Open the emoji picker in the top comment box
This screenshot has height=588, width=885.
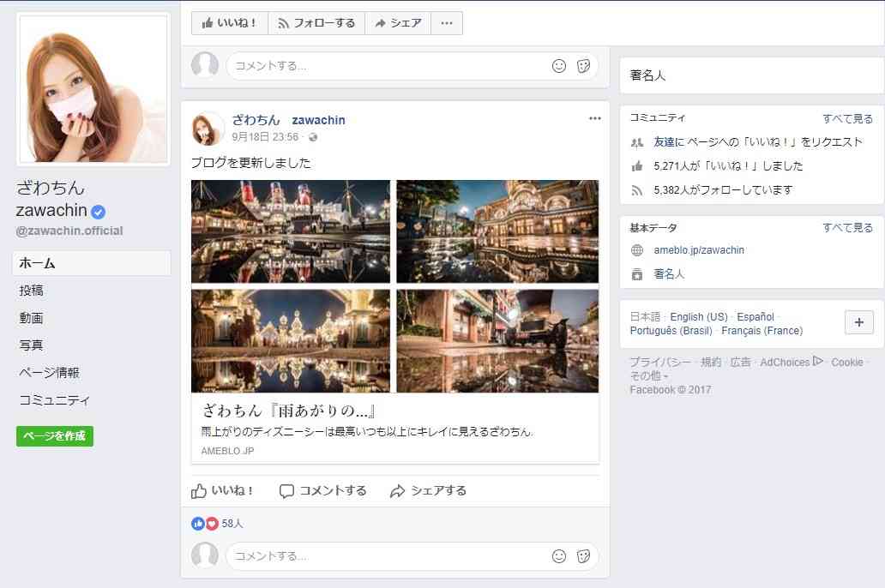tap(559, 66)
